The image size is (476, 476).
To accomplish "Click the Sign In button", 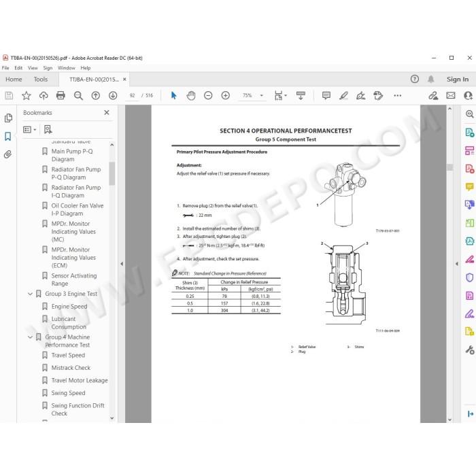I will (x=458, y=80).
